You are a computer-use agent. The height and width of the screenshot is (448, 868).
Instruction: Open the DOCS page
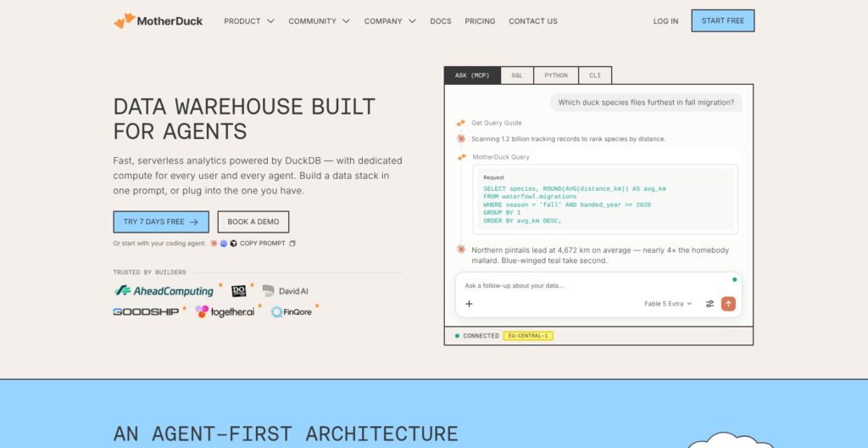coord(441,21)
